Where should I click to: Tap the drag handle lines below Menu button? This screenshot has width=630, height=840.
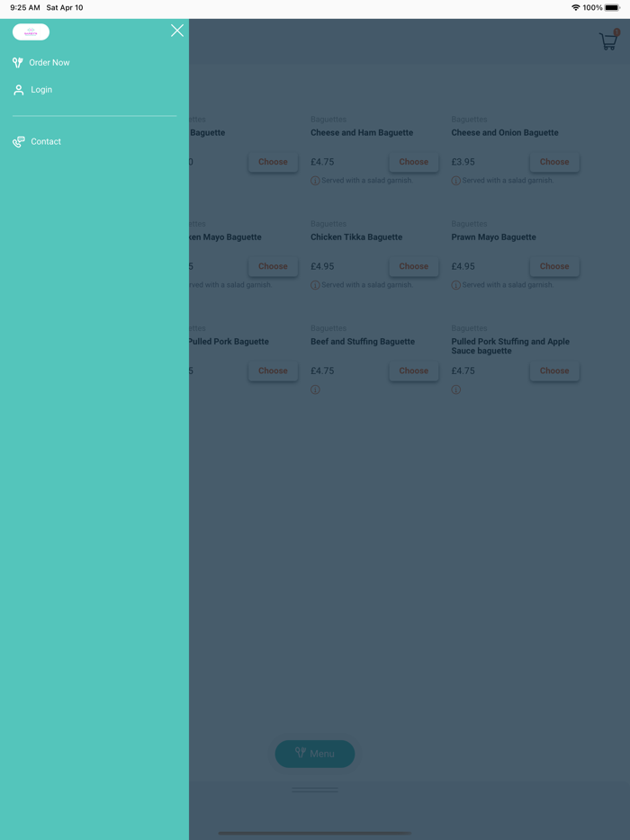pyautogui.click(x=315, y=790)
